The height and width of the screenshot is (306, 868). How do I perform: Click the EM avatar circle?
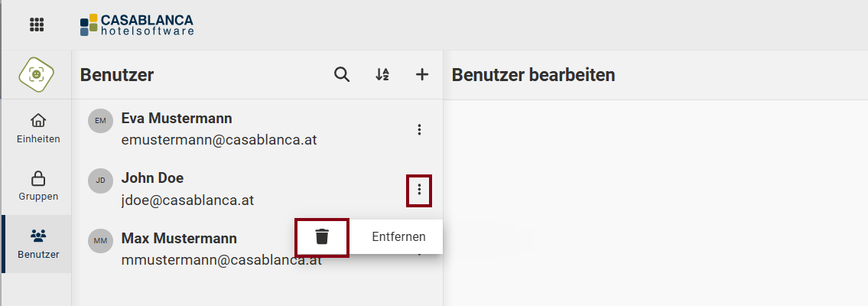pyautogui.click(x=100, y=120)
